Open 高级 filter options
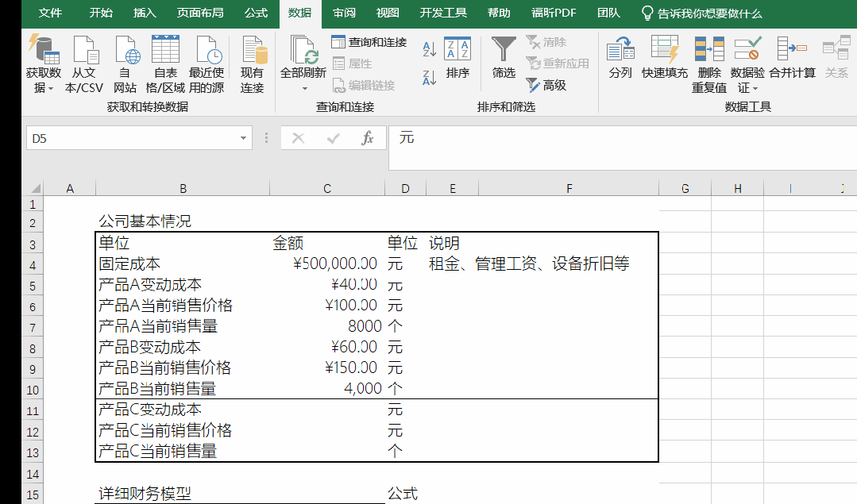This screenshot has height=504, width=857. click(546, 85)
